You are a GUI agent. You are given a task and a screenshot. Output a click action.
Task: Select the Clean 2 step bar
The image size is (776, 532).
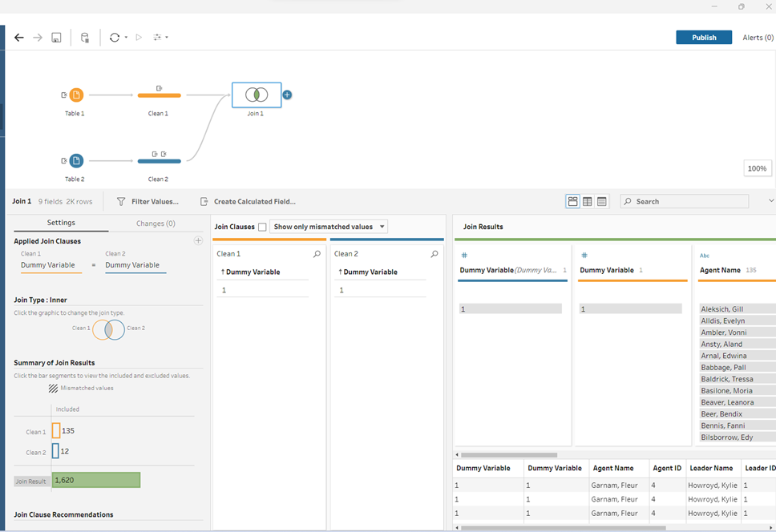coord(159,161)
